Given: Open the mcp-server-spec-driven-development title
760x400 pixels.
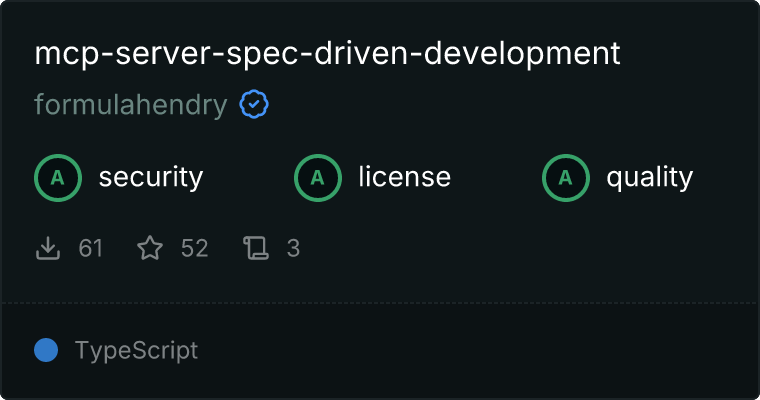Looking at the screenshot, I should point(327,54).
